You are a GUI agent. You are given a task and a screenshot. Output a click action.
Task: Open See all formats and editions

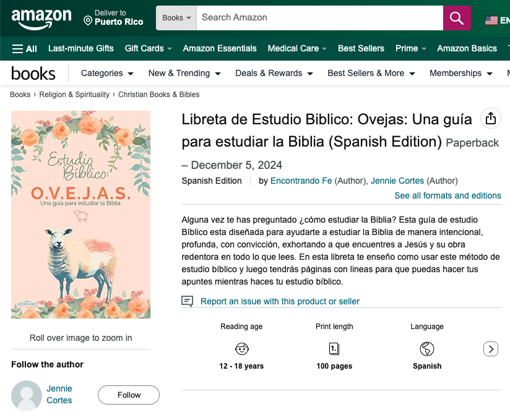pyautogui.click(x=447, y=195)
